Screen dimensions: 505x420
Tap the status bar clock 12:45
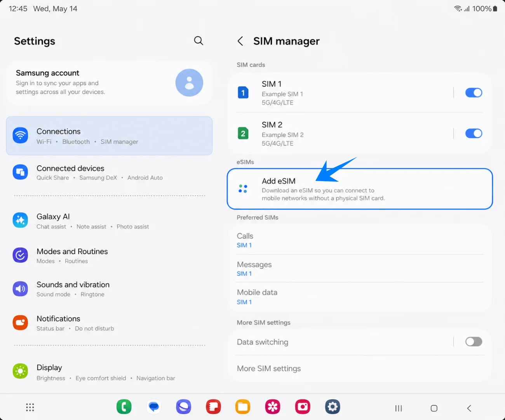click(18, 9)
